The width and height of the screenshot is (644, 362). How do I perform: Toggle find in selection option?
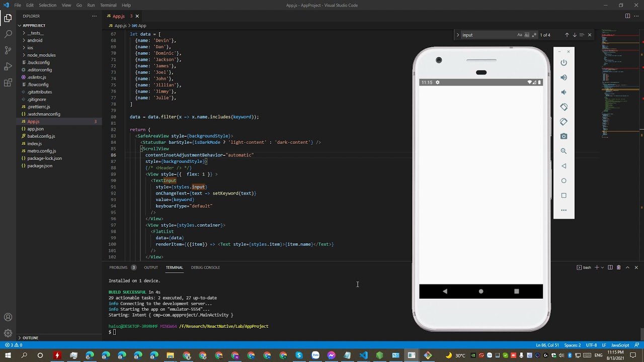[582, 35]
